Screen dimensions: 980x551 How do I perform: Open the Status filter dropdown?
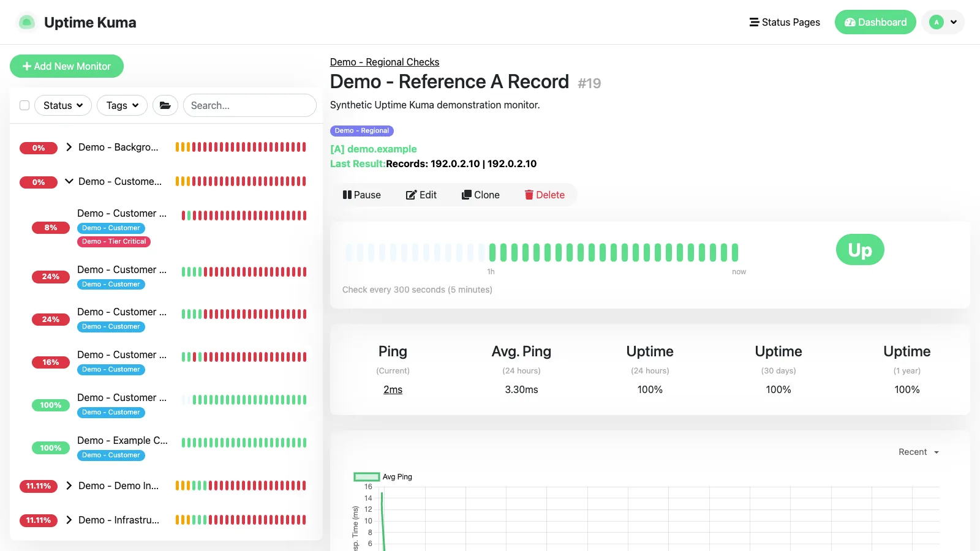click(63, 105)
